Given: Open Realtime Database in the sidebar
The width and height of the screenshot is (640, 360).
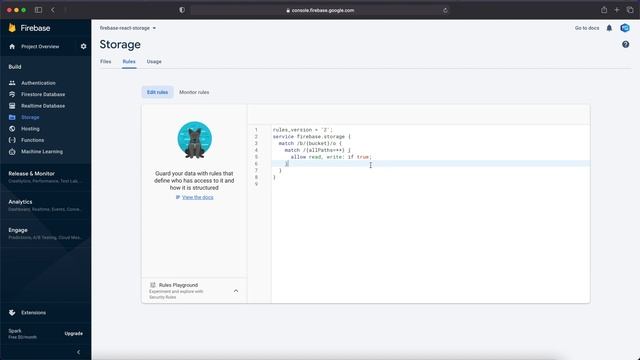Looking at the screenshot, I should pos(43,106).
